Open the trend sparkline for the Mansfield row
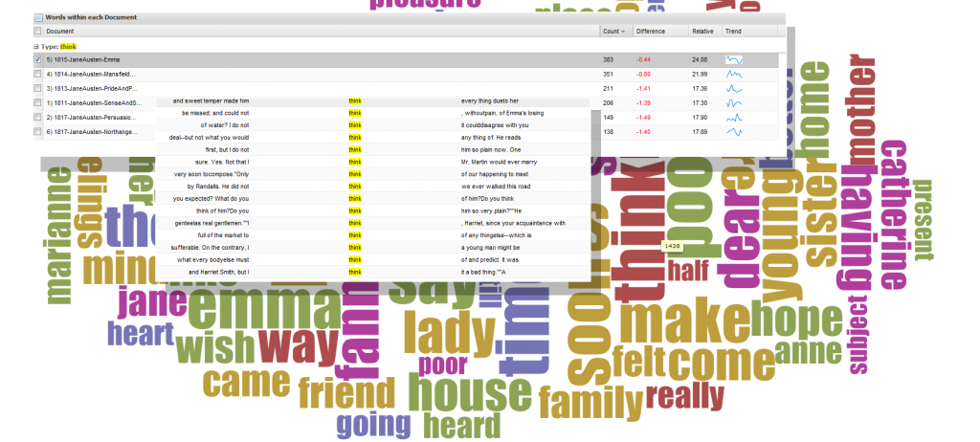The height and width of the screenshot is (442, 980). pos(734,74)
